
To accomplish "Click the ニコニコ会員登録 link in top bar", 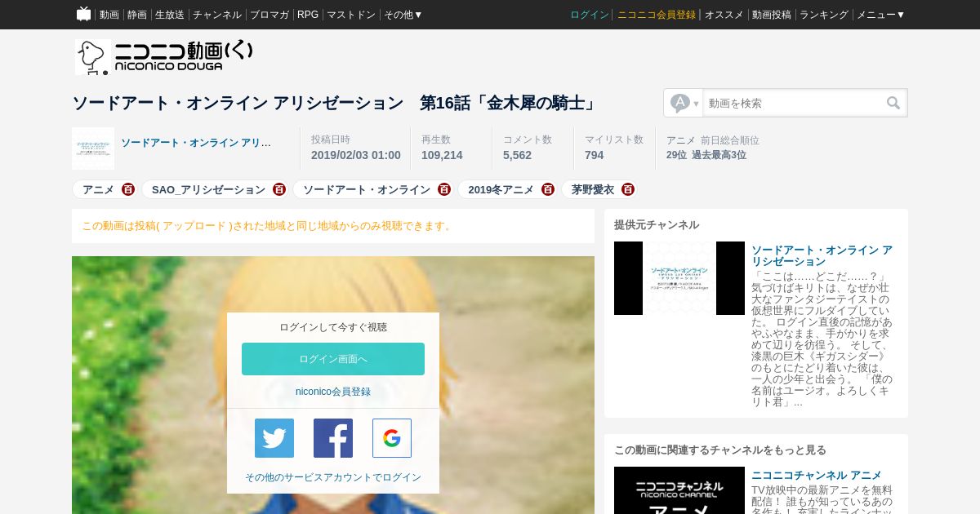I will 657,15.
